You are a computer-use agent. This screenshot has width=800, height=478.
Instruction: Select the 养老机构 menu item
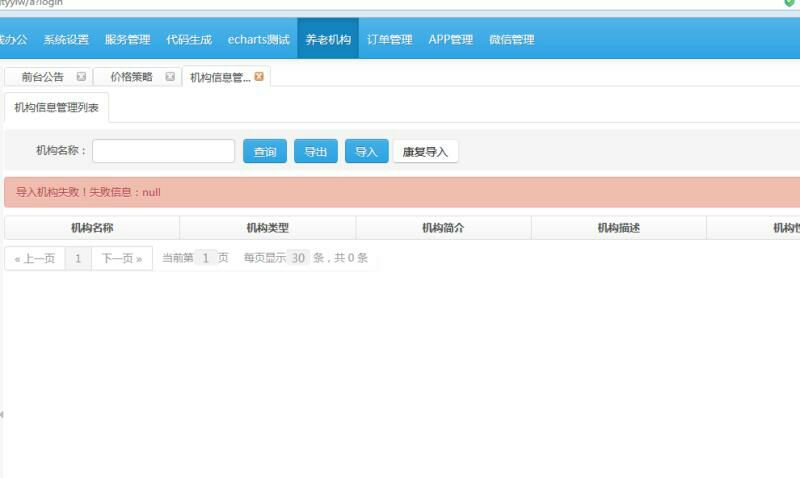click(x=328, y=40)
